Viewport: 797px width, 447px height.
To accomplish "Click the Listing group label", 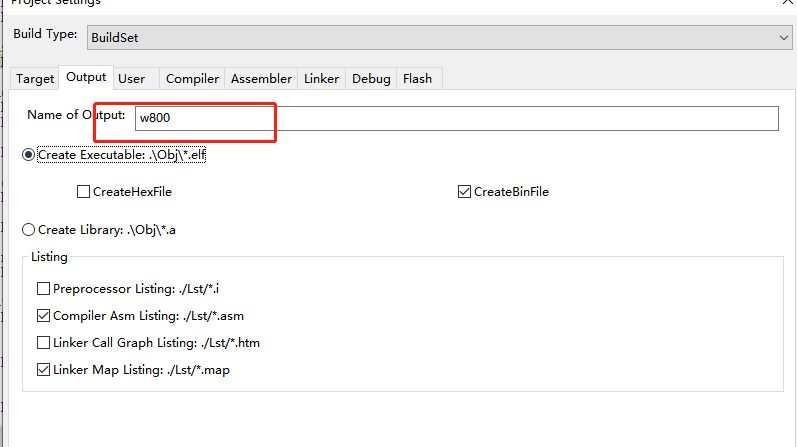I will [49, 257].
